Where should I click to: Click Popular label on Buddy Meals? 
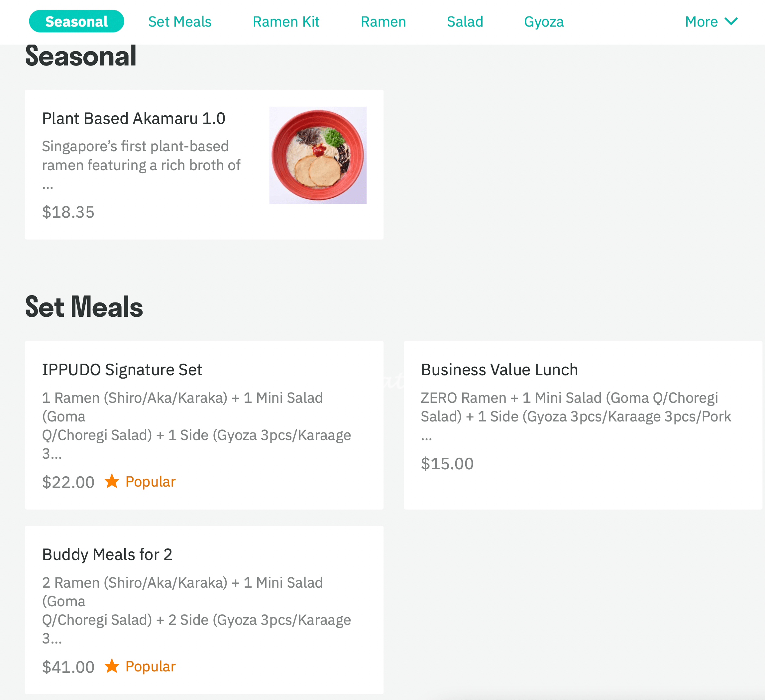[x=151, y=666]
